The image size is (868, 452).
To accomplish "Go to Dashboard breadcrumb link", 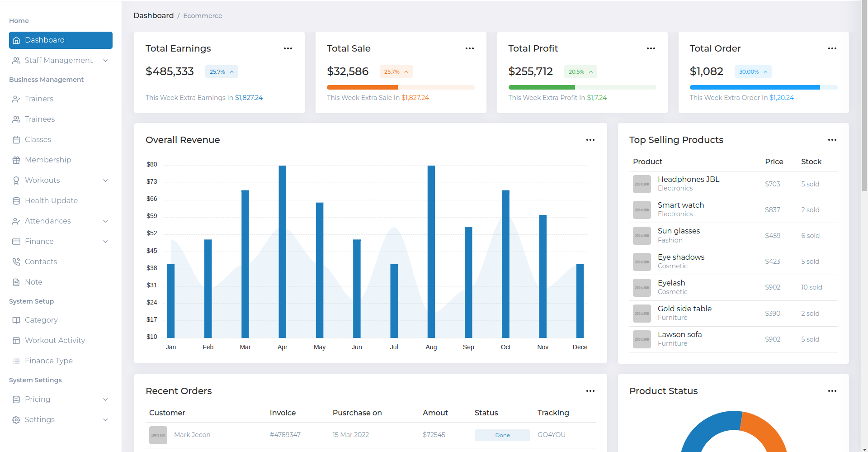I will (x=153, y=16).
